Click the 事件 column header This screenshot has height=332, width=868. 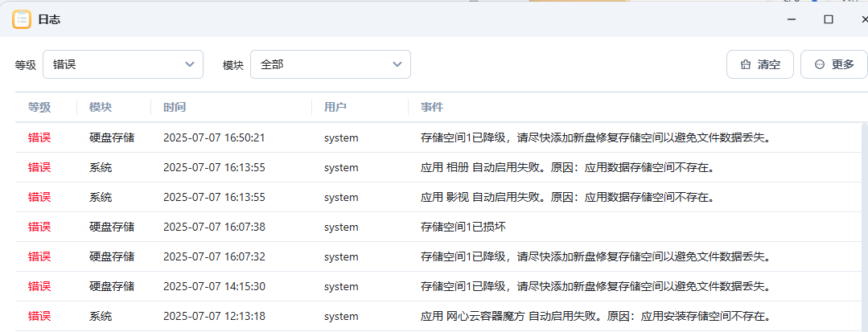pyautogui.click(x=432, y=108)
